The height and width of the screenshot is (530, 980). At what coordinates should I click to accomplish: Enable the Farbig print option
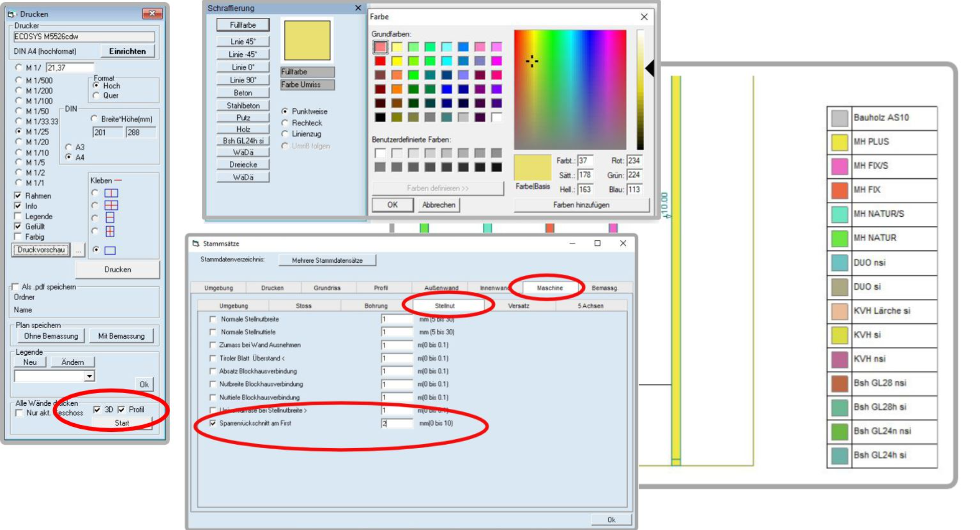[x=18, y=237]
